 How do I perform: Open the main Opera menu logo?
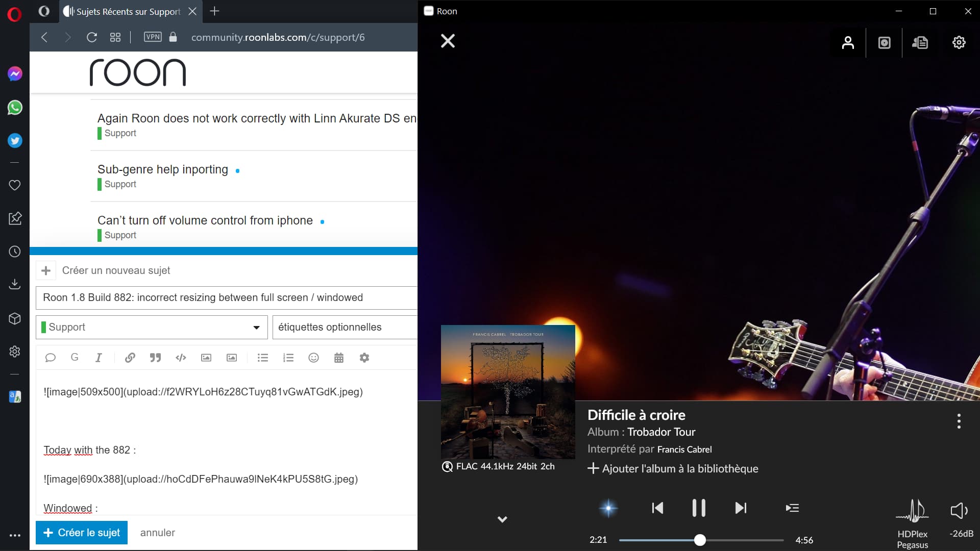coord(14,14)
